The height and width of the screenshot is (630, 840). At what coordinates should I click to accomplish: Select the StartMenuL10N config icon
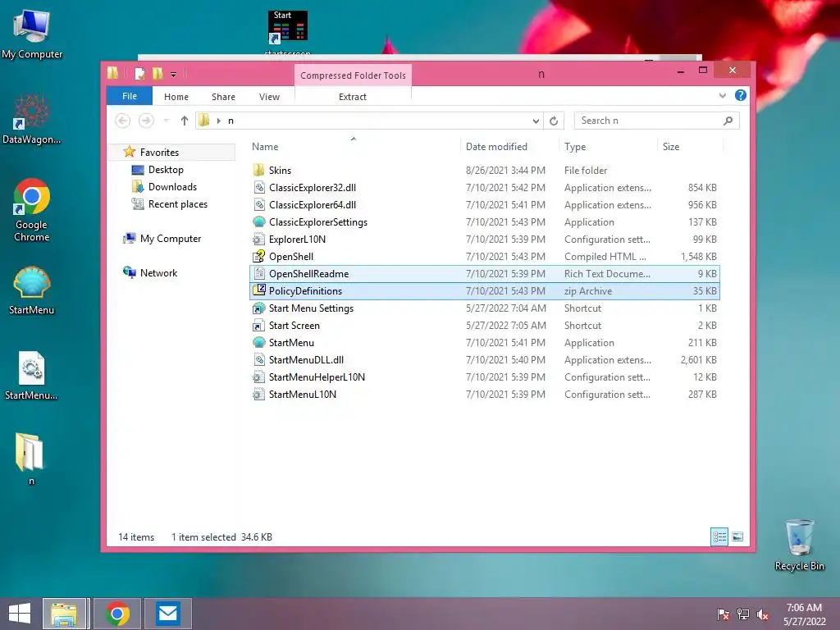[x=258, y=394]
